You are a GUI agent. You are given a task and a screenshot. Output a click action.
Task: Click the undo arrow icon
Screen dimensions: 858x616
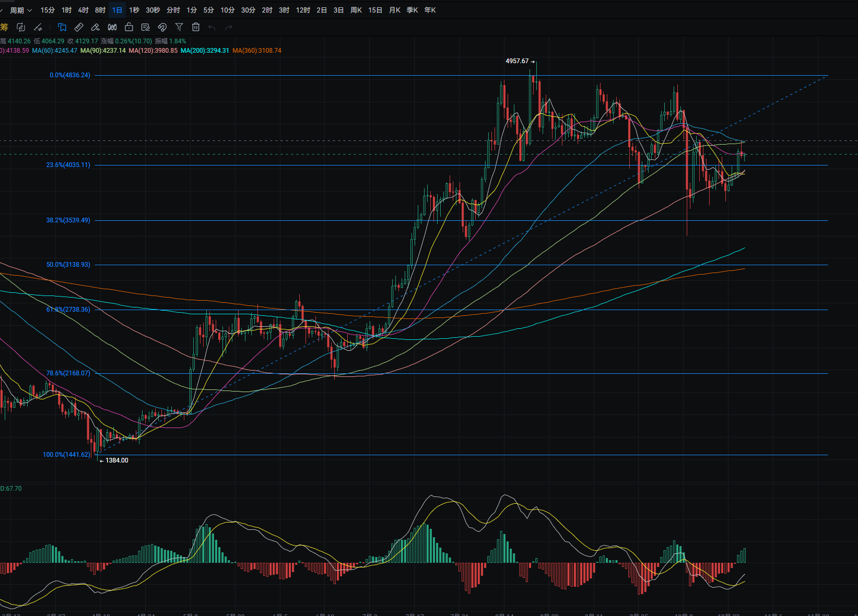[212, 27]
